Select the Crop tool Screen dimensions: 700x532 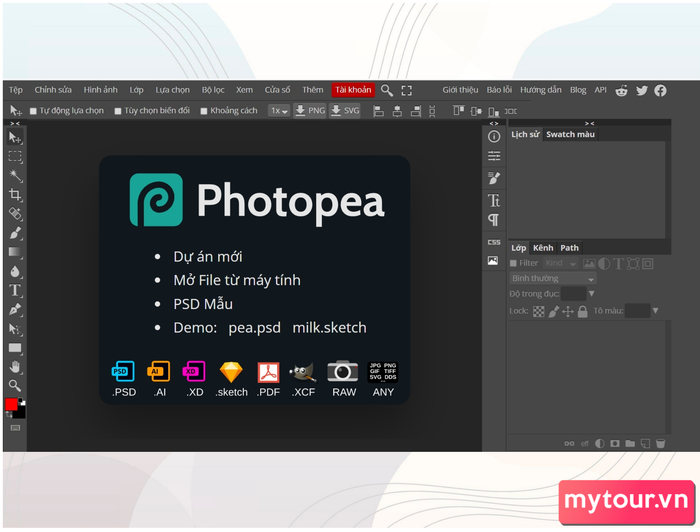15,195
